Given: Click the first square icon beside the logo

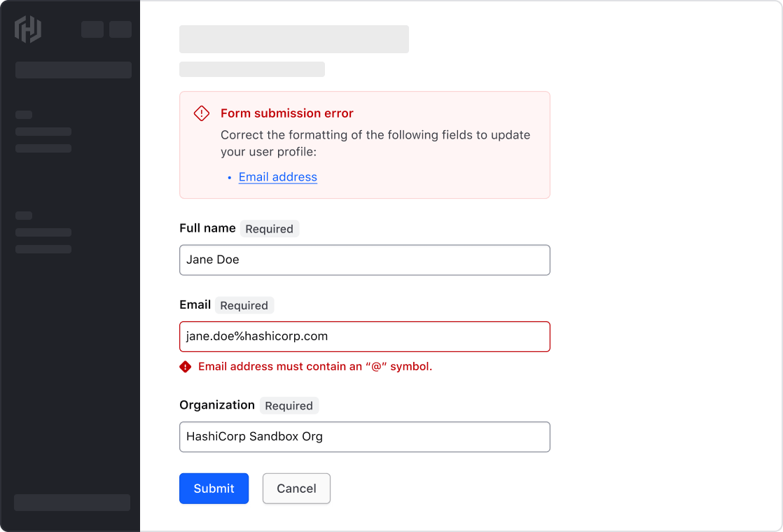Looking at the screenshot, I should pos(92,29).
